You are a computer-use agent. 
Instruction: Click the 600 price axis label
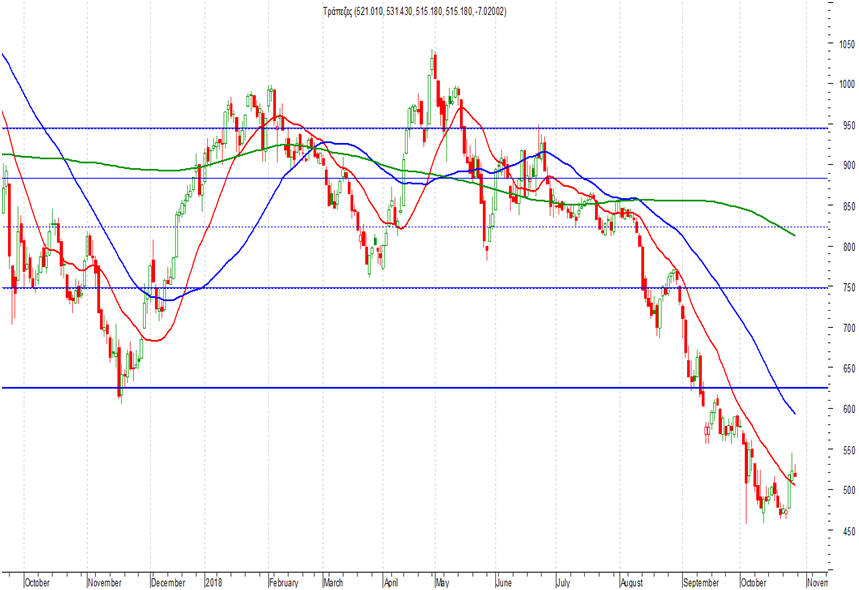[x=847, y=409]
